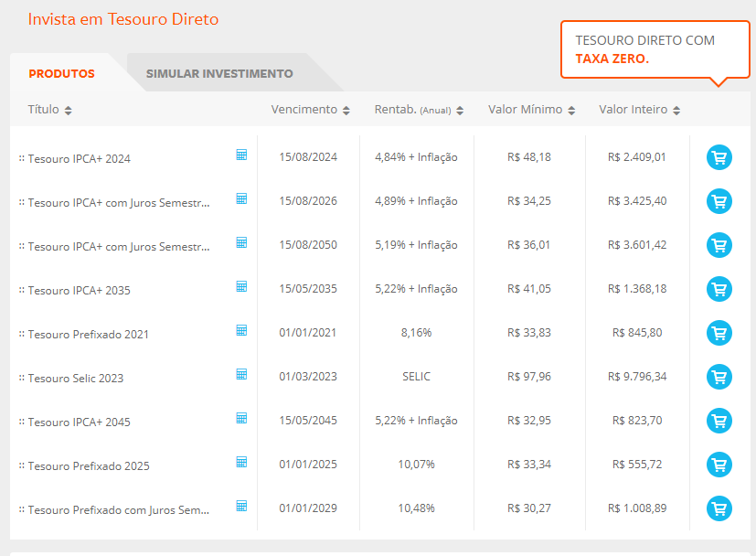The image size is (756, 556).
Task: Add Tesouro IPCA+ 2024 to cart
Action: (x=719, y=157)
